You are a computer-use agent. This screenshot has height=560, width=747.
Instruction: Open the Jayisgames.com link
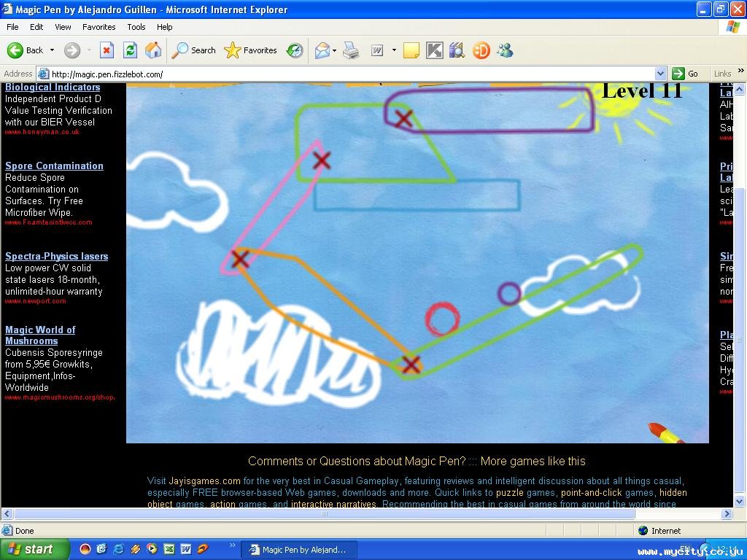[x=204, y=481]
